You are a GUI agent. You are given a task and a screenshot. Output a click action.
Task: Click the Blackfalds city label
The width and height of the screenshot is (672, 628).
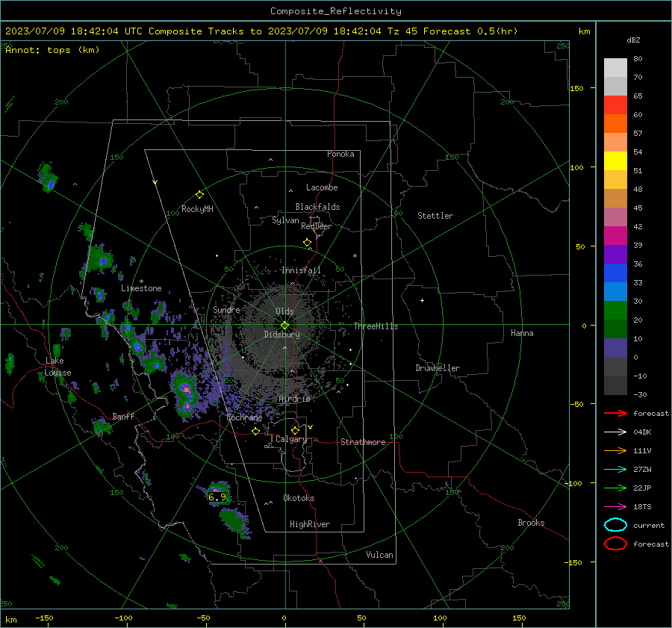[x=317, y=207]
